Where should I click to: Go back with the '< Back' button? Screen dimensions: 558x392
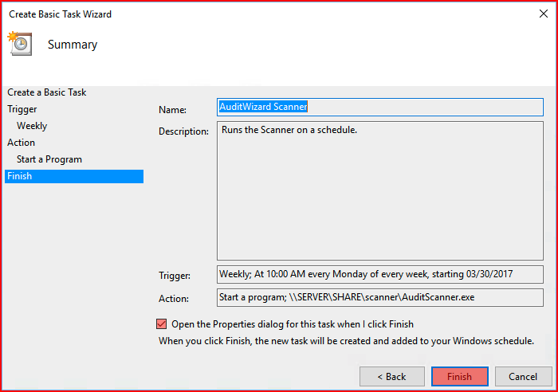(392, 376)
